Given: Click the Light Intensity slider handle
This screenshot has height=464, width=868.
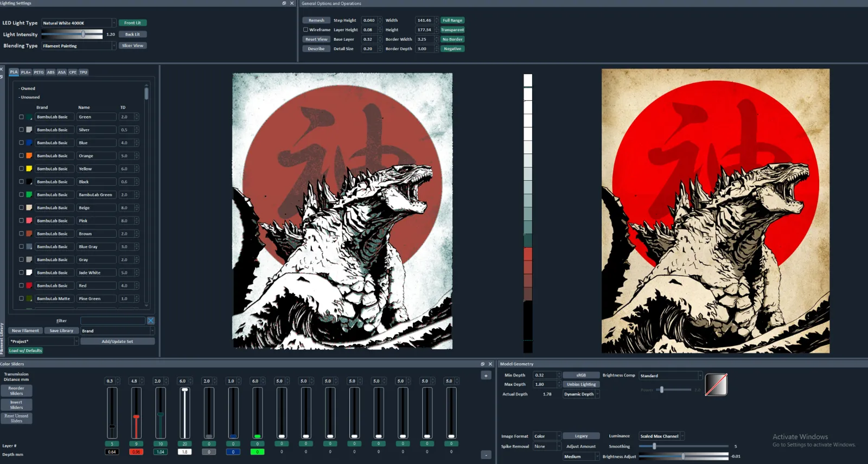Looking at the screenshot, I should click(83, 34).
